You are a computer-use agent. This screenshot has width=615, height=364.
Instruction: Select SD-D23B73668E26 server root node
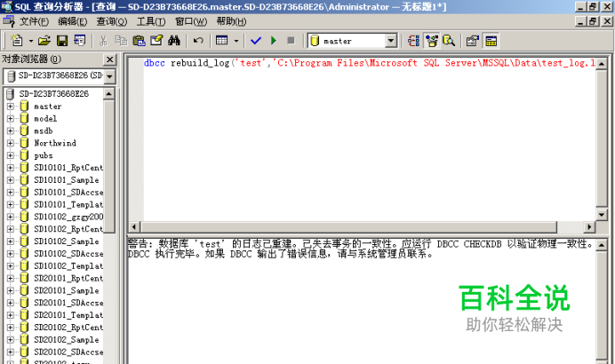click(x=53, y=94)
